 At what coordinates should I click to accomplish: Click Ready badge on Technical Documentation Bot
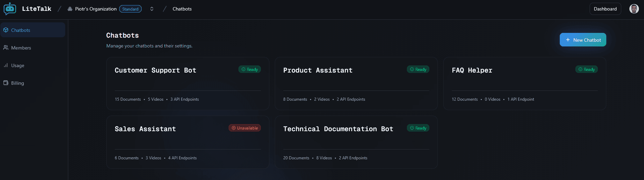click(418, 128)
